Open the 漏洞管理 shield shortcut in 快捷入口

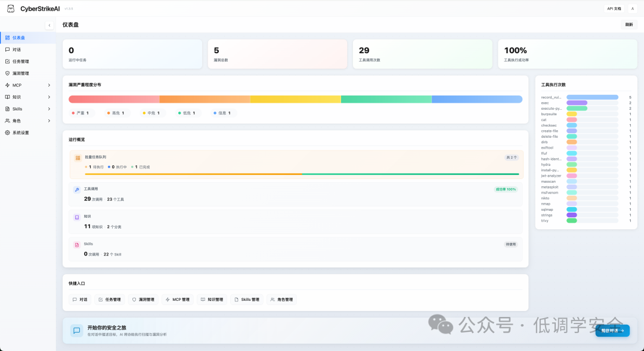(x=143, y=300)
